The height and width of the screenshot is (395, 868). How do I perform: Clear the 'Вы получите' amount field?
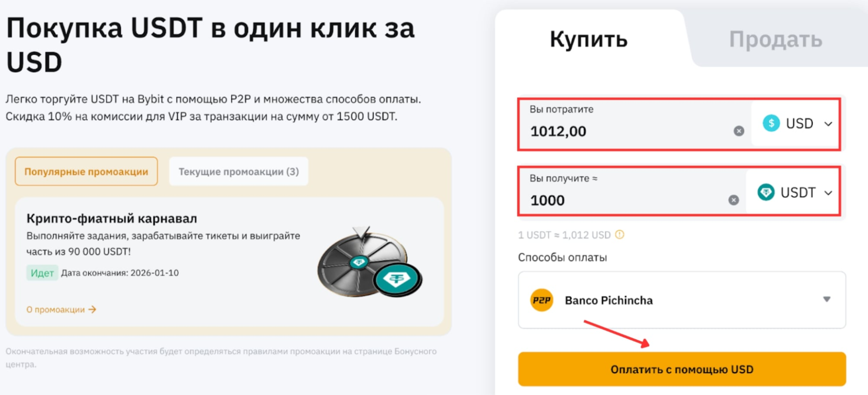click(x=733, y=200)
